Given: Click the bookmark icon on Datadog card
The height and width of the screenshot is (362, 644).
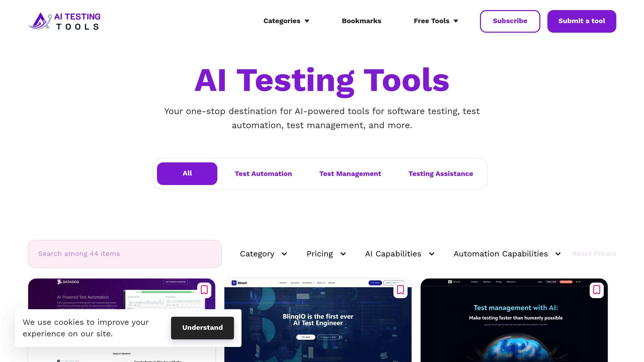Looking at the screenshot, I should coord(204,290).
